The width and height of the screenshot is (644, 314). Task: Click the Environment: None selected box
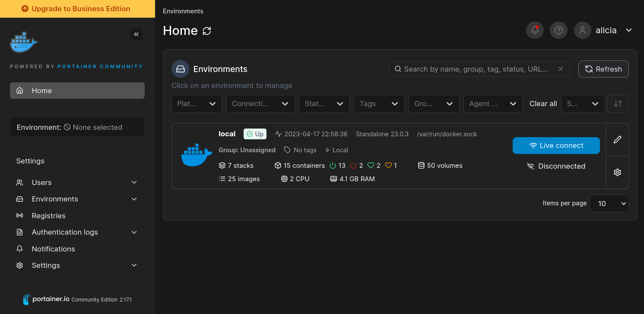pyautogui.click(x=77, y=127)
